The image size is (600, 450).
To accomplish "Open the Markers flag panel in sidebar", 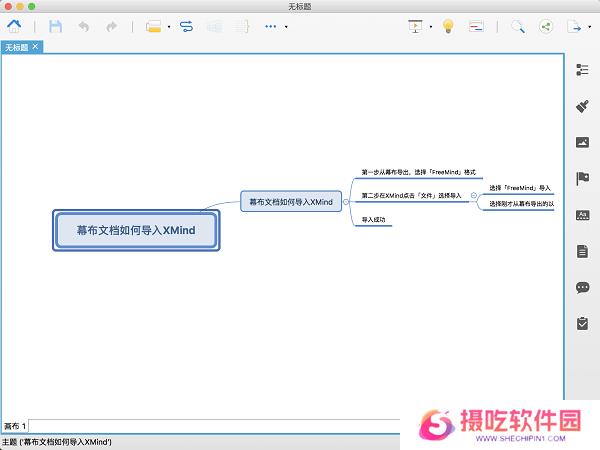I will (582, 179).
